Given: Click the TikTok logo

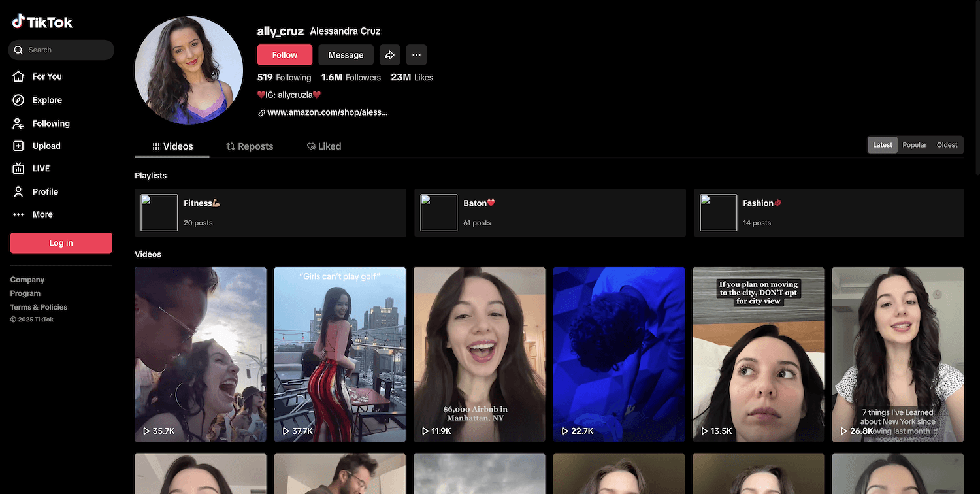Looking at the screenshot, I should click(42, 22).
